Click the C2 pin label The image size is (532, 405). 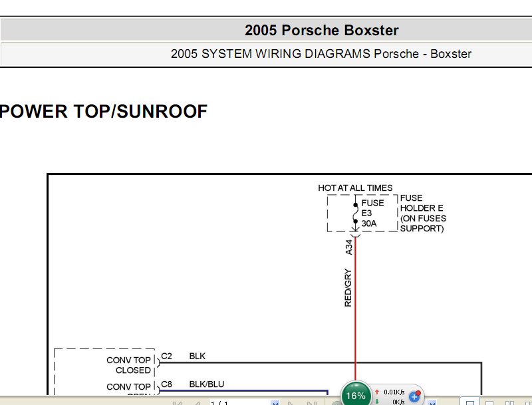[x=167, y=356]
